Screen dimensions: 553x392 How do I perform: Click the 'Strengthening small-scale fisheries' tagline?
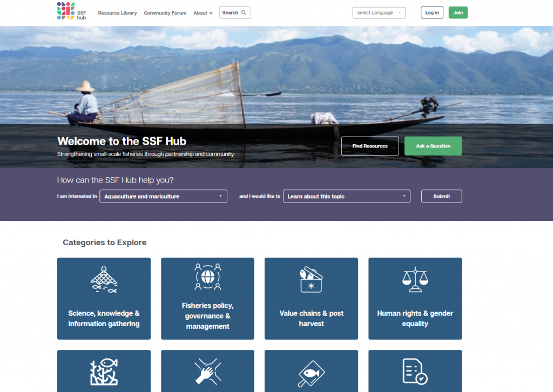click(x=146, y=154)
